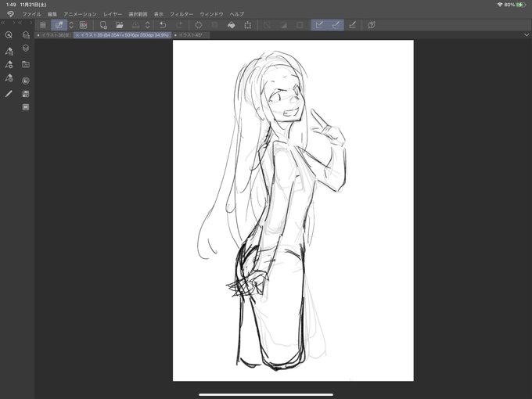The height and width of the screenshot is (399, 532).
Task: Open the 選択範囲 menu
Action: click(x=138, y=14)
